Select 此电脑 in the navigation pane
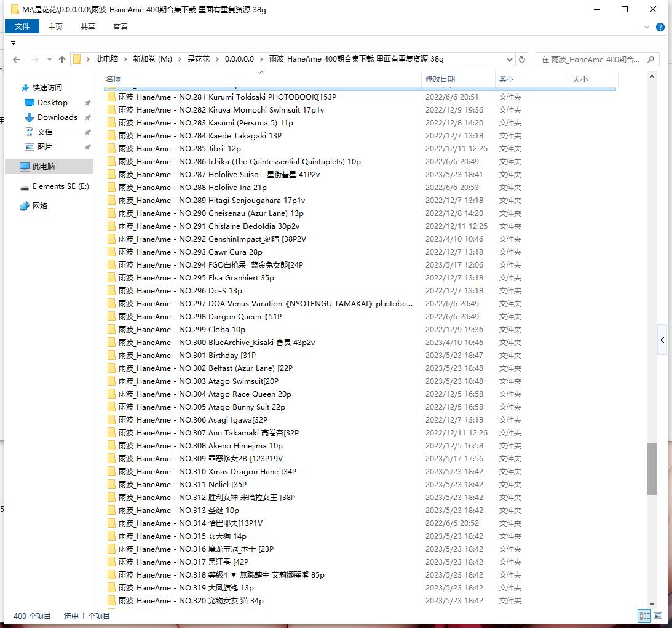Viewport: 672px width, 628px height. point(49,166)
